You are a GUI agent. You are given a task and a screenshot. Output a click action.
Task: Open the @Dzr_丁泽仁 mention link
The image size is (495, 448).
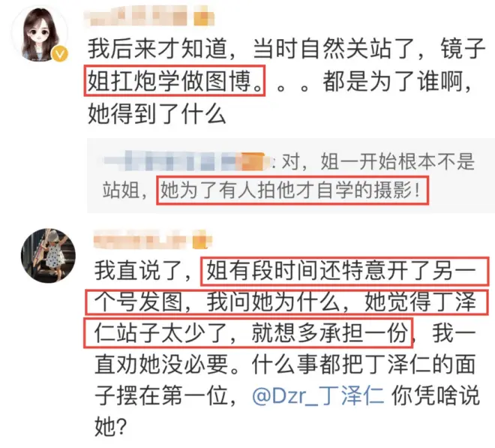click(318, 395)
